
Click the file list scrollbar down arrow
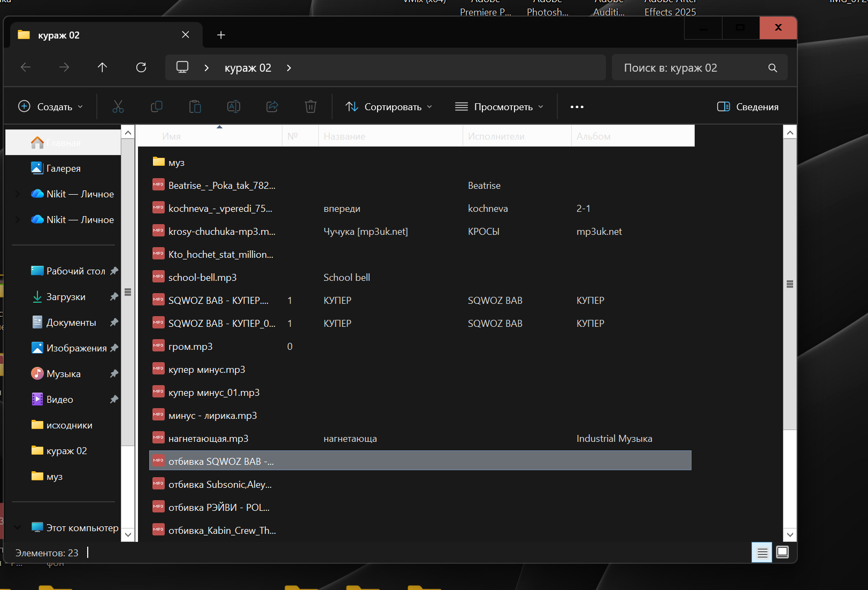(790, 534)
